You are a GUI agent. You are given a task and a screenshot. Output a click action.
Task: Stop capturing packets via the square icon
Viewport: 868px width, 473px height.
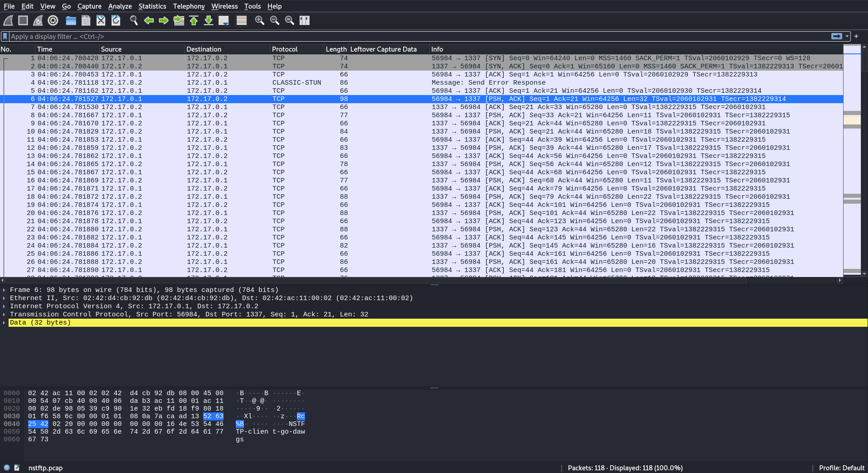click(x=23, y=20)
